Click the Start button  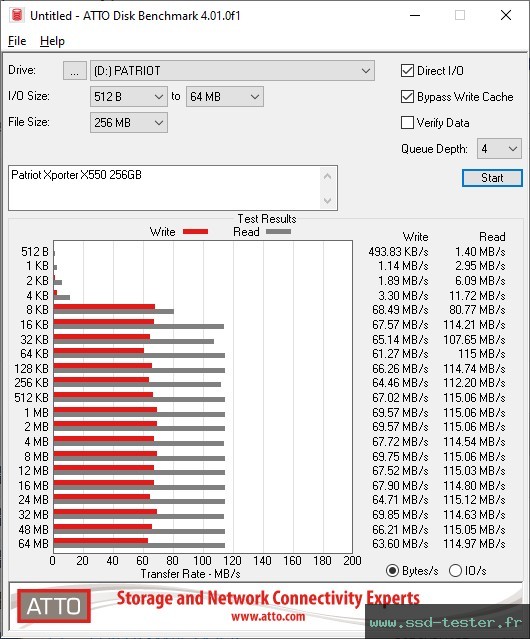(x=492, y=178)
